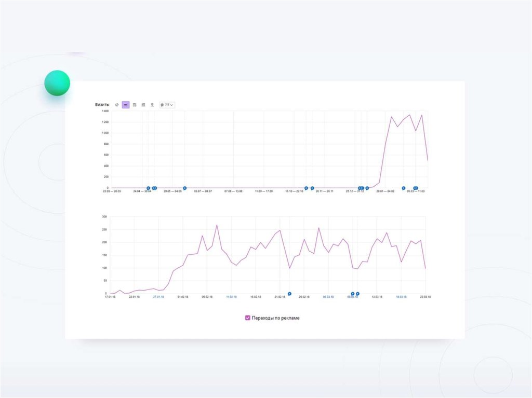Switch to stacked area chart icon
The height and width of the screenshot is (398, 532).
[x=135, y=105]
